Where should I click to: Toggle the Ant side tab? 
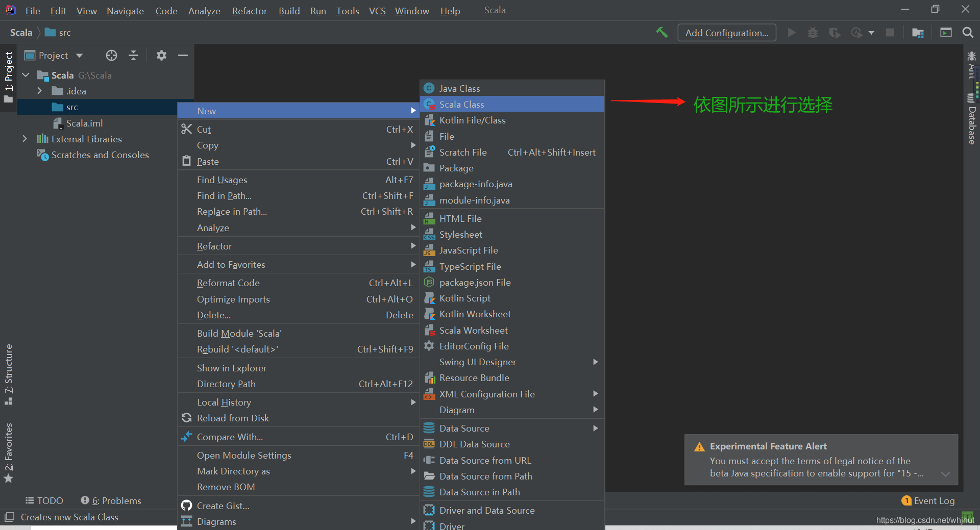click(971, 64)
